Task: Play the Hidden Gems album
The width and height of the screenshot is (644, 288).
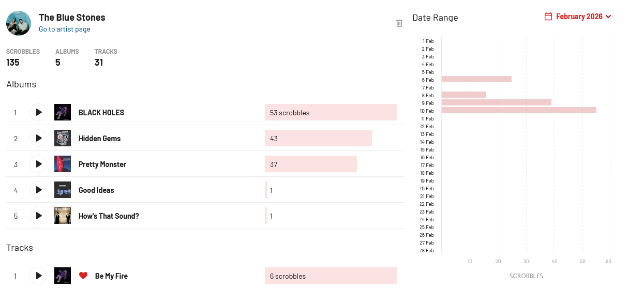Action: coord(38,138)
